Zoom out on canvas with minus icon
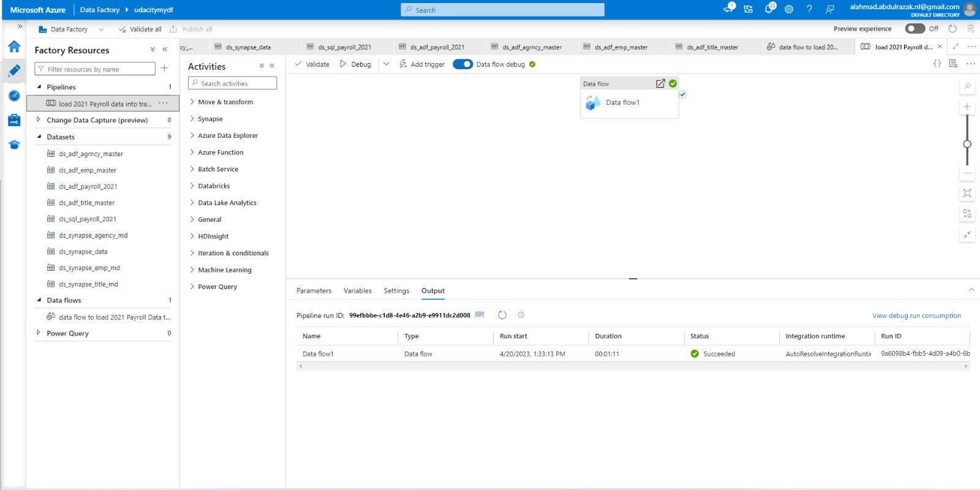980x490 pixels. click(967, 173)
